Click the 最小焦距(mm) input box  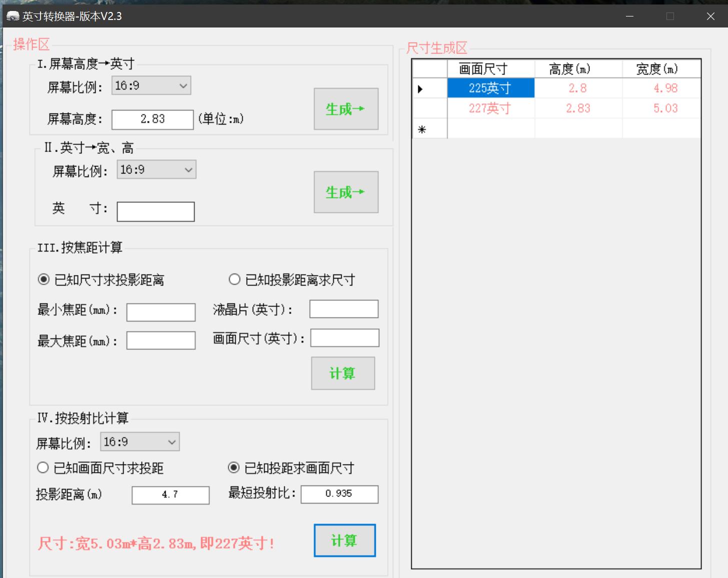click(x=161, y=312)
